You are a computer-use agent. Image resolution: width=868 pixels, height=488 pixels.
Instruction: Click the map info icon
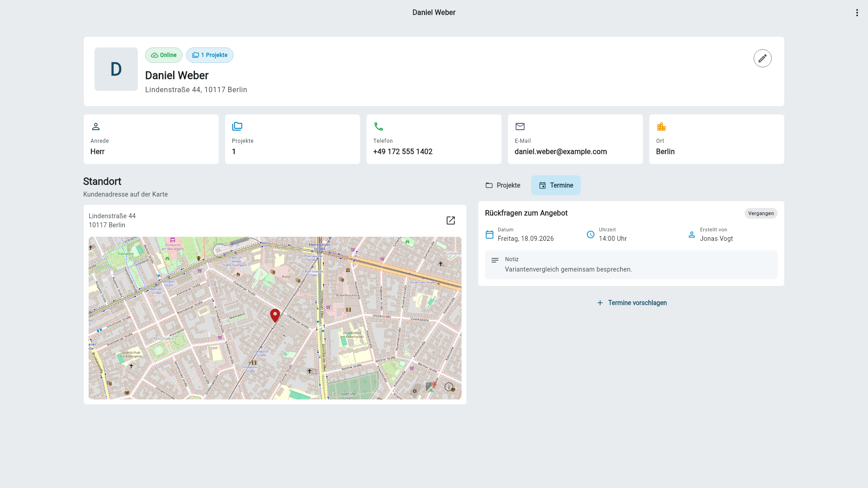448,387
